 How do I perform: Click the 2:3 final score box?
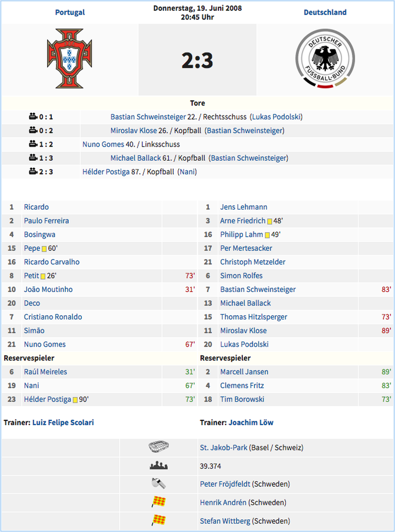197,60
